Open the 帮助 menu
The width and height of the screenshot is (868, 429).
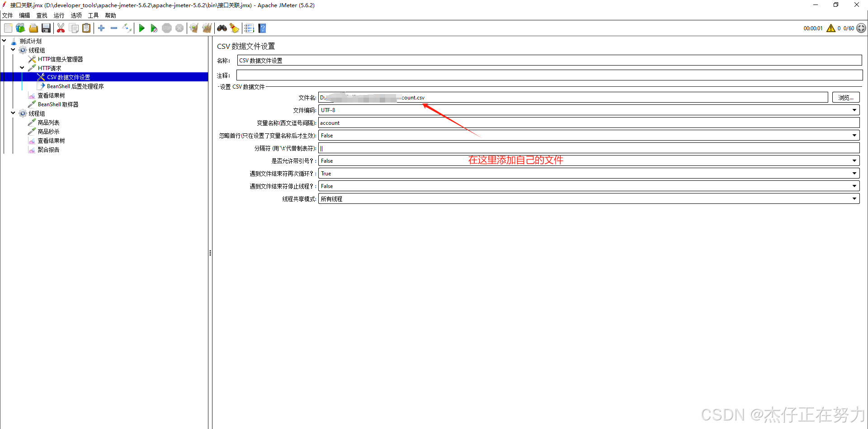pos(110,15)
